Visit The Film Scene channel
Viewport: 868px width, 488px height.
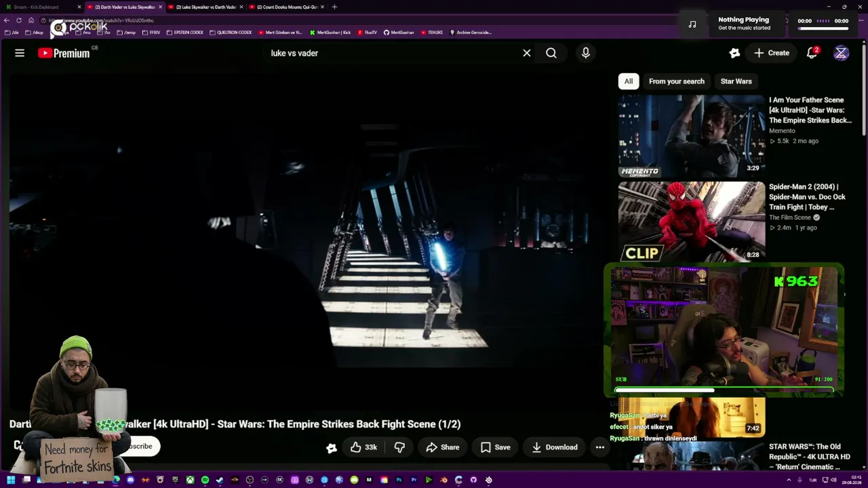click(790, 218)
